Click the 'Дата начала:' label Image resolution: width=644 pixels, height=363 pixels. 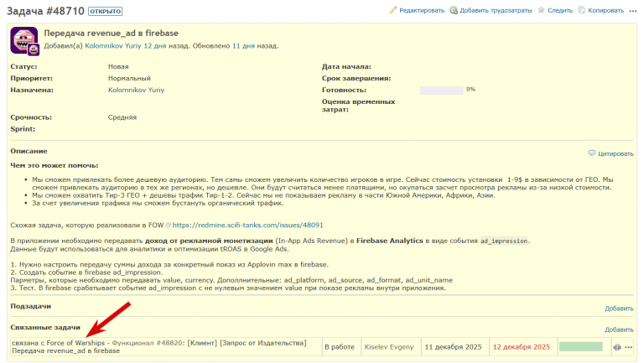[346, 66]
